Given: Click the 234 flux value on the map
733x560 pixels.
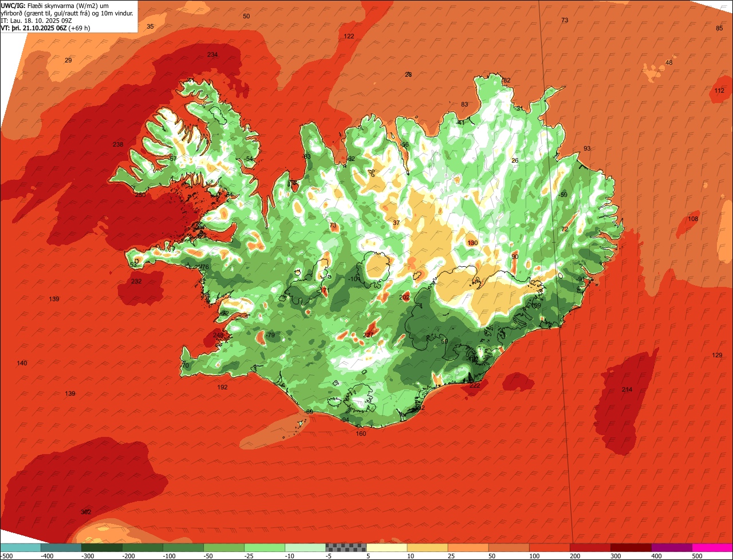Looking at the screenshot, I should tap(212, 54).
